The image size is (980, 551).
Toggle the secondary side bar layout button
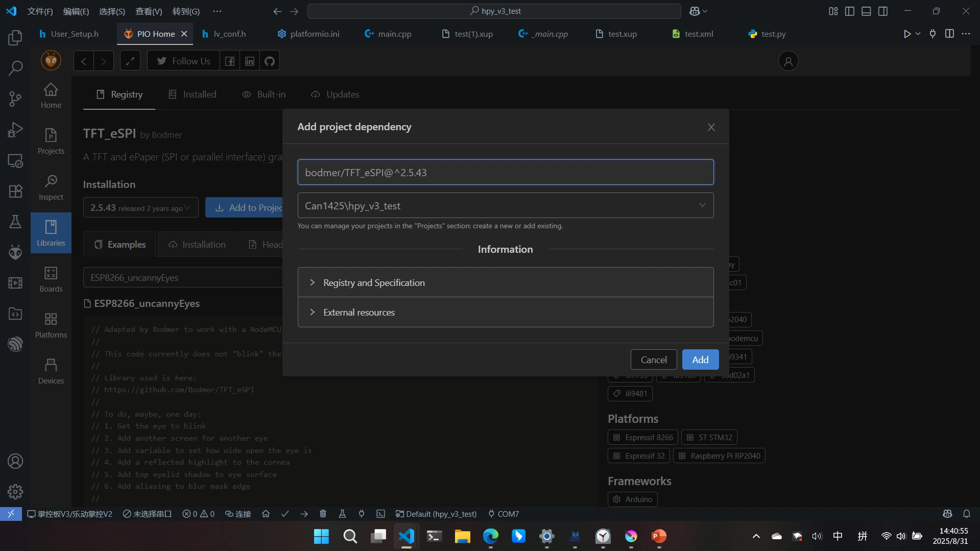(883, 11)
